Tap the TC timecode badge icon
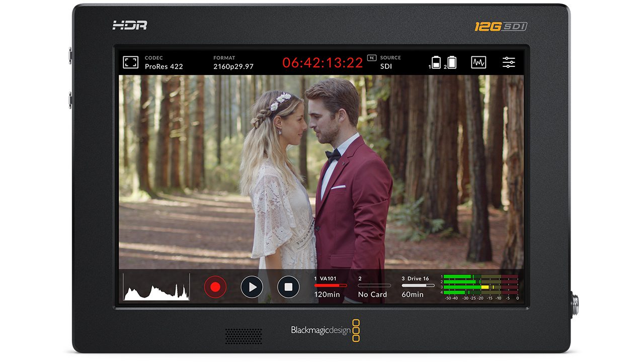 [x=372, y=58]
